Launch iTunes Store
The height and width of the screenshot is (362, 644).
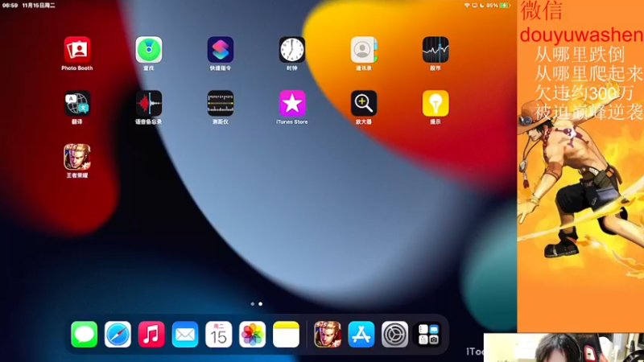click(x=292, y=104)
